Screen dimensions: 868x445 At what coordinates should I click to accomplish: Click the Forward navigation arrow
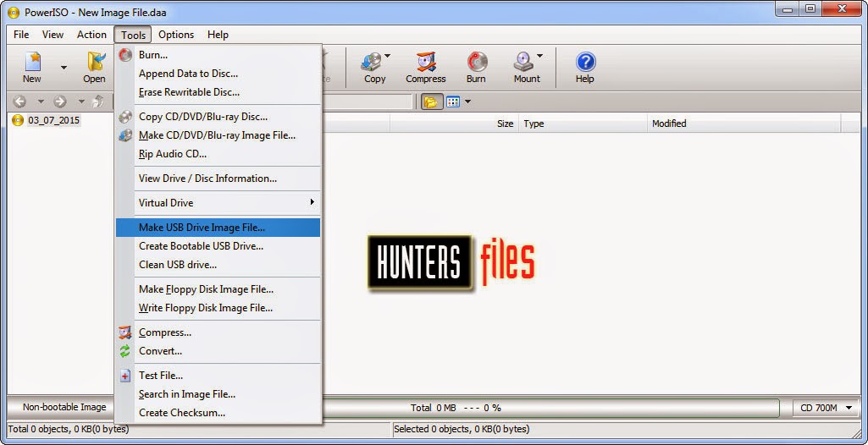pyautogui.click(x=60, y=102)
